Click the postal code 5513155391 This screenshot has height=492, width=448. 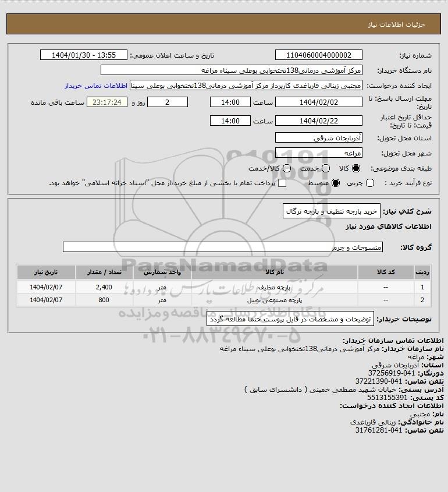[387, 398]
